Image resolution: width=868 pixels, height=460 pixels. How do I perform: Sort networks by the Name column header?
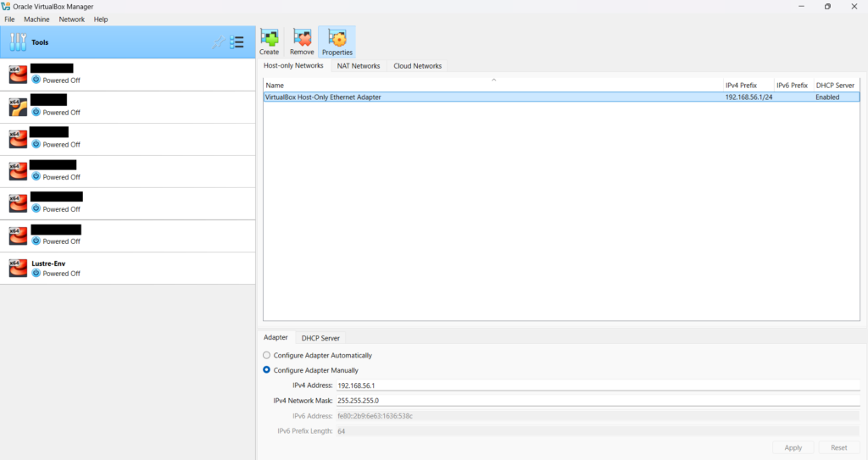(x=492, y=86)
